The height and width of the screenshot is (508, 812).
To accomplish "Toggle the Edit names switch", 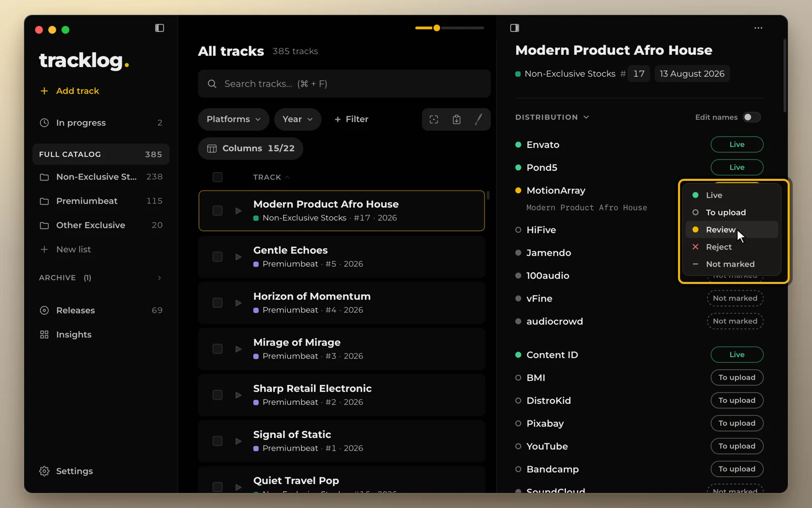I will (752, 117).
